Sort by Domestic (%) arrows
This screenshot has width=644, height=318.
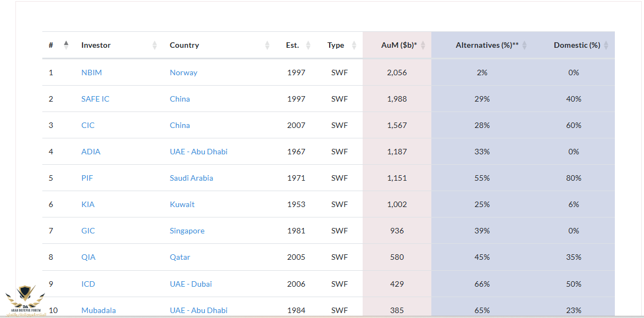point(607,45)
